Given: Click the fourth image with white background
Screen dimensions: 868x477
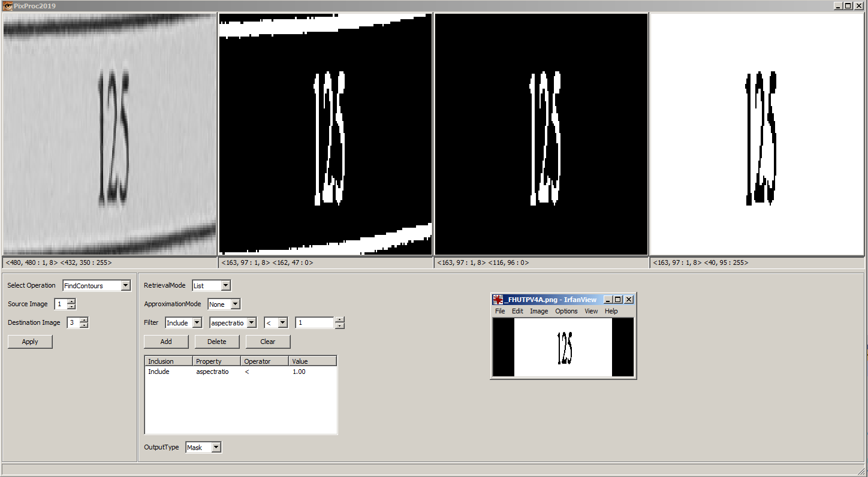Looking at the screenshot, I should [x=757, y=135].
